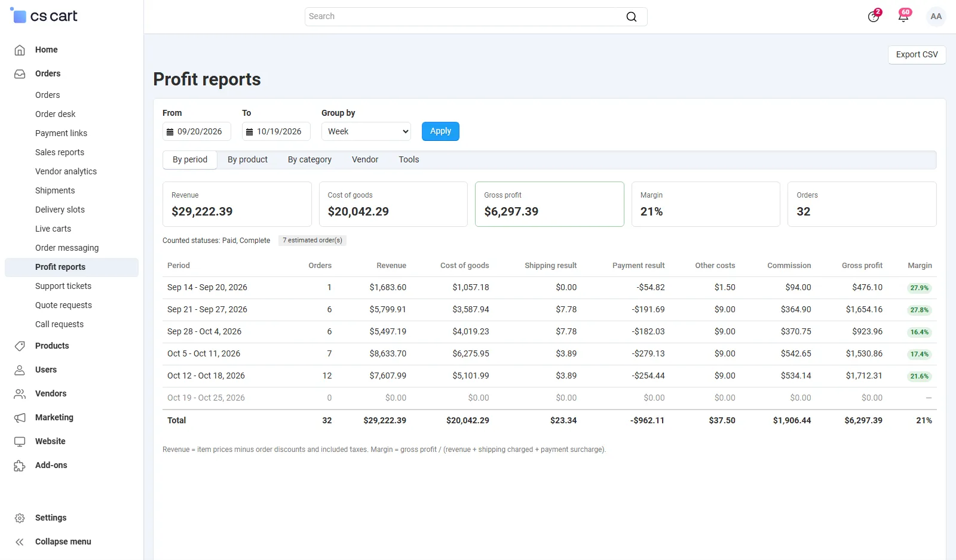Click the To date calendar icon
The image size is (956, 560).
click(249, 132)
